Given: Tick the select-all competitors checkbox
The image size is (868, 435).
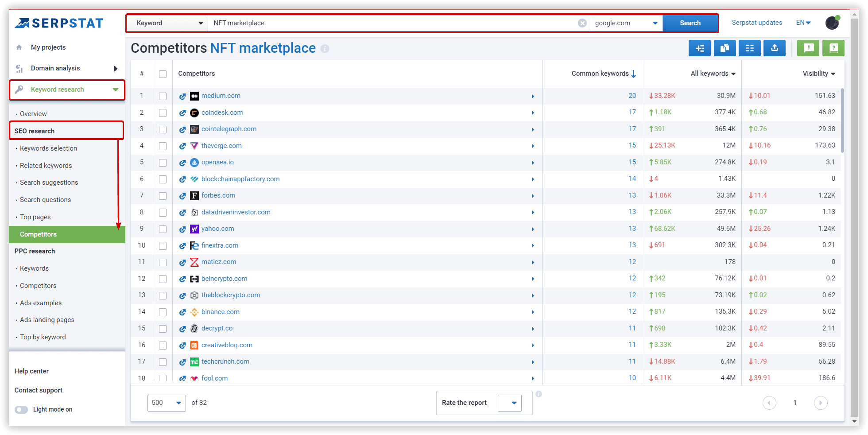Looking at the screenshot, I should (163, 74).
